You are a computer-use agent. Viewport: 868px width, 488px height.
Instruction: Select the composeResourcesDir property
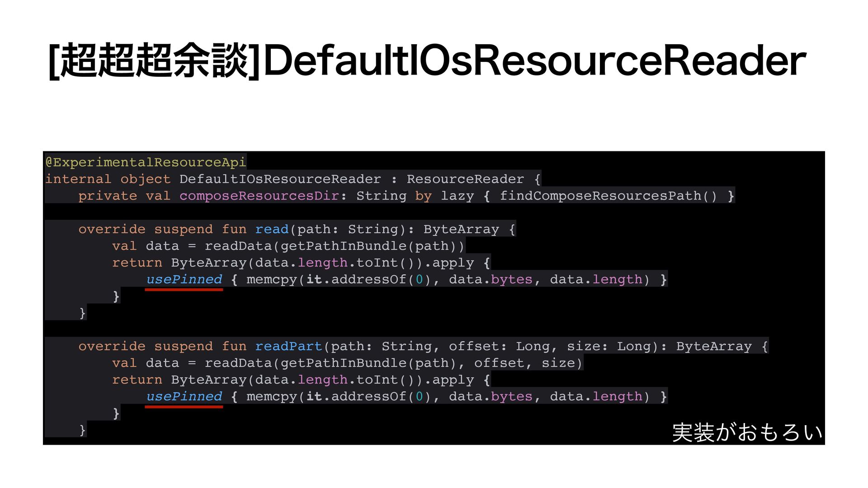(x=259, y=196)
